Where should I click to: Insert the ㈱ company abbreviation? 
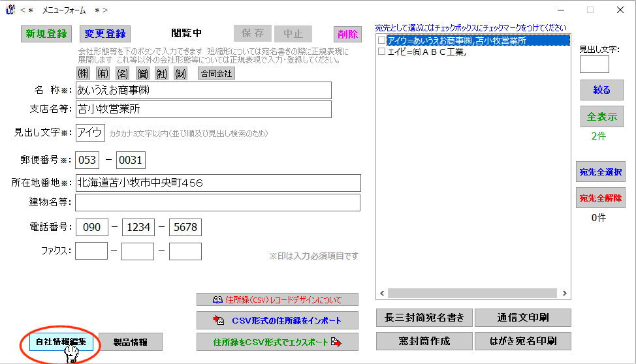click(x=84, y=73)
